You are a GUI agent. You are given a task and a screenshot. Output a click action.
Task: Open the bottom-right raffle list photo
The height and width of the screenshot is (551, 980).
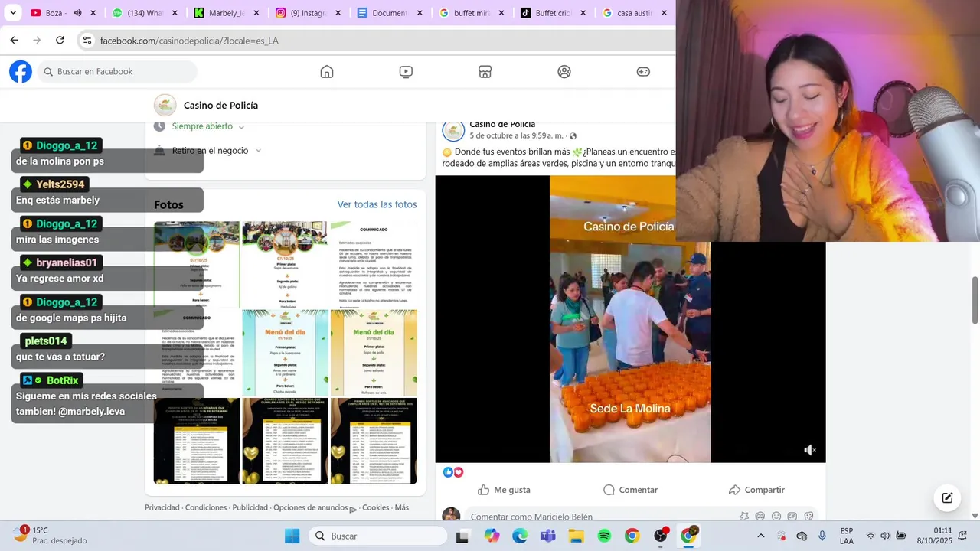(374, 442)
